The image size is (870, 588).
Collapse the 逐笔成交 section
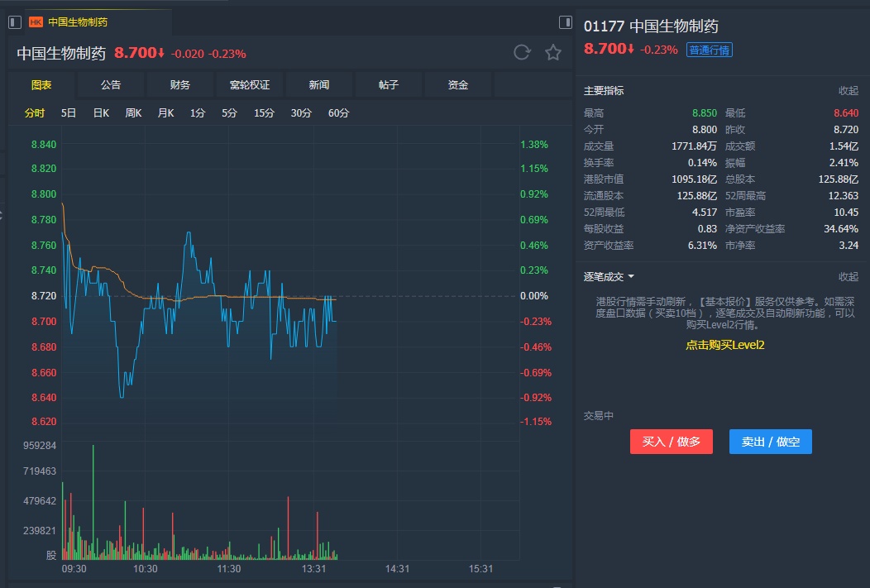(848, 276)
